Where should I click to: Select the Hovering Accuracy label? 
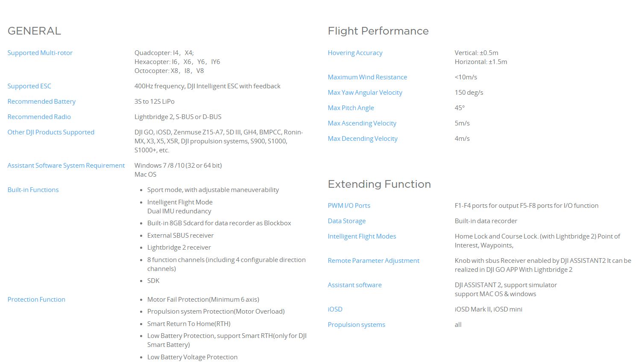(355, 53)
